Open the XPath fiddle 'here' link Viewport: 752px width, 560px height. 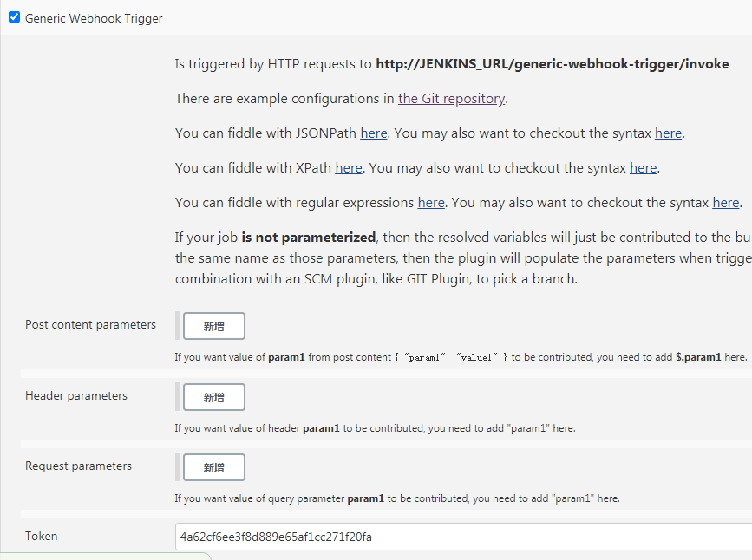pyautogui.click(x=349, y=168)
